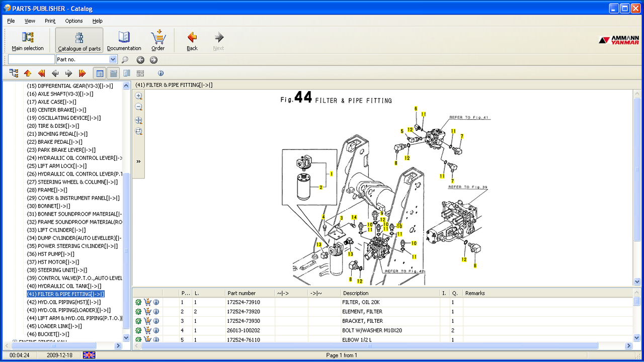Click the UK flag language icon
644x362 pixels.
[89, 355]
